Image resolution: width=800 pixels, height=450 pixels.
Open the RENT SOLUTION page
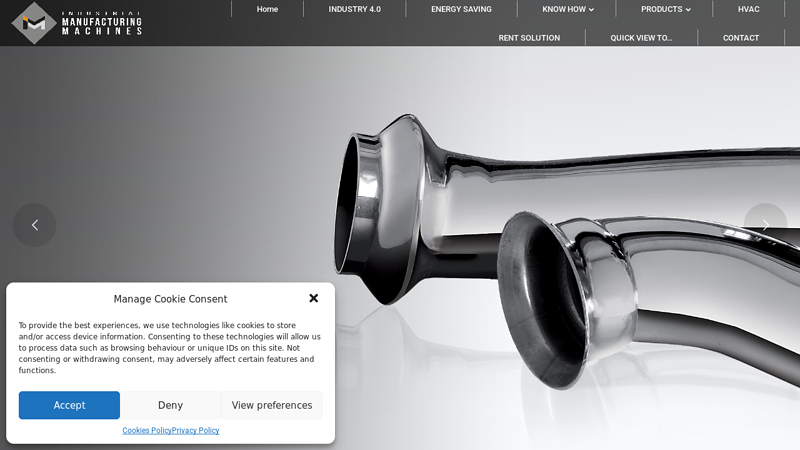pos(529,38)
